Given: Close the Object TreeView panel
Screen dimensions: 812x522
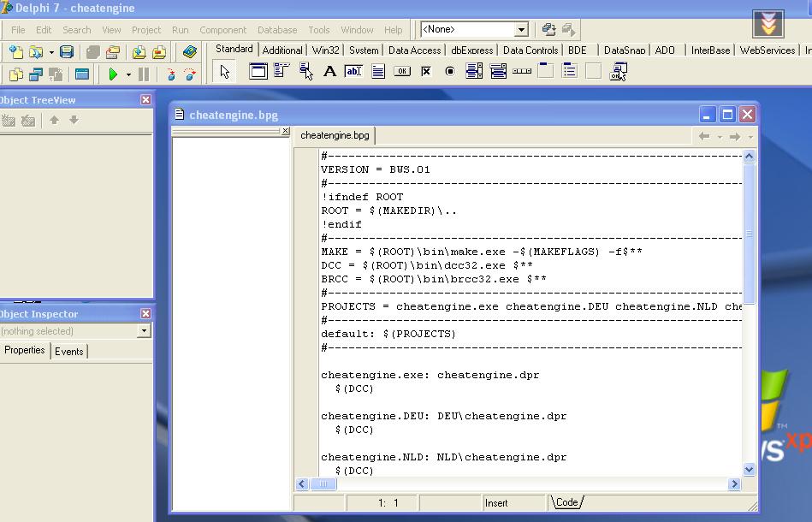Looking at the screenshot, I should pyautogui.click(x=146, y=100).
